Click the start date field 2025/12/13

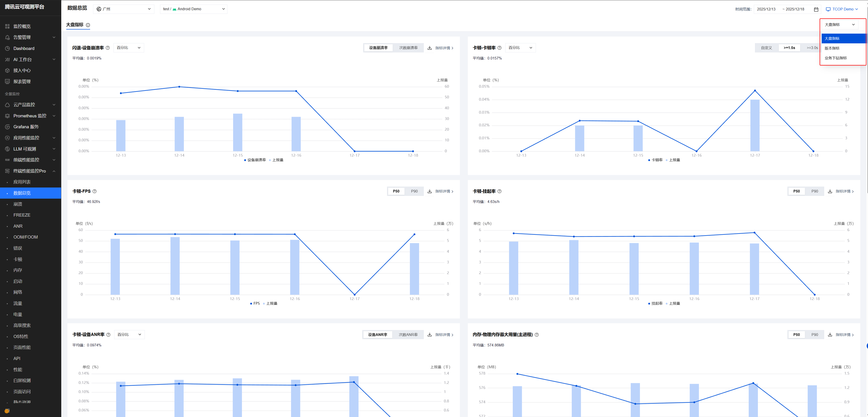[766, 9]
